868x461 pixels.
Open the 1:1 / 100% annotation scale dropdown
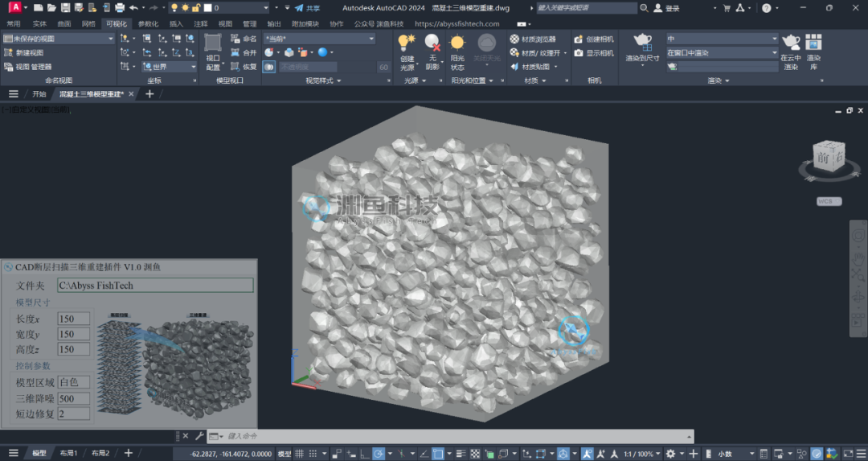(641, 453)
